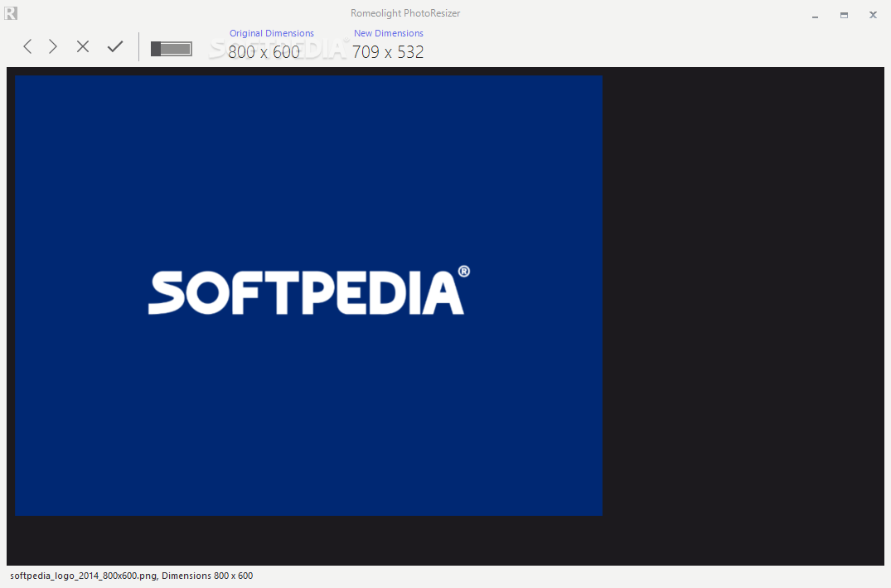Adjust the resize slider bar

click(171, 49)
